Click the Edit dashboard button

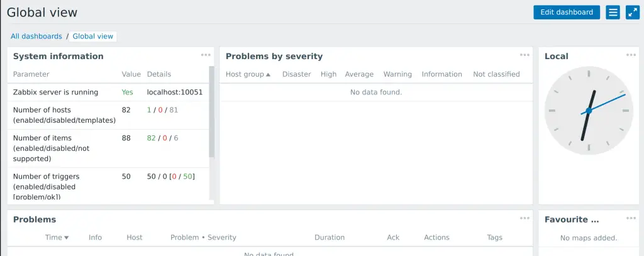pos(567,13)
